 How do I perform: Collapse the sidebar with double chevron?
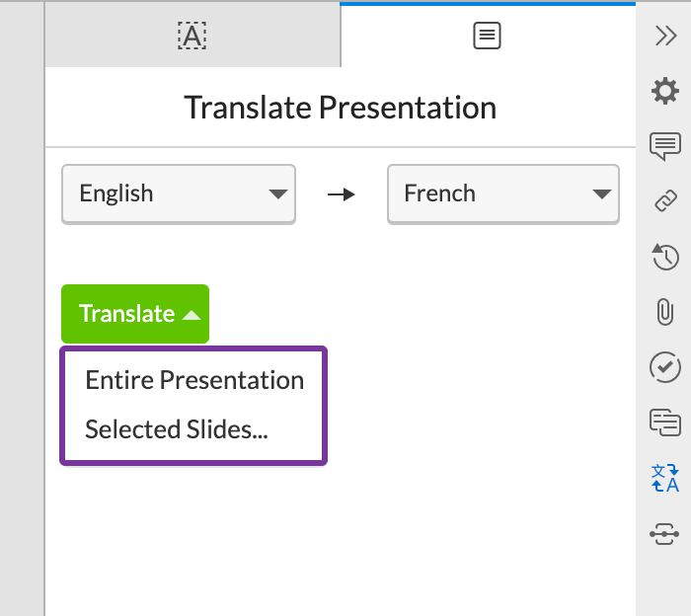click(665, 36)
